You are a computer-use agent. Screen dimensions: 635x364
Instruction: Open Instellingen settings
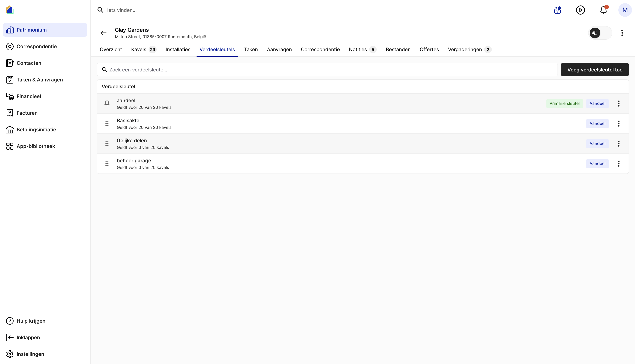(x=45, y=354)
